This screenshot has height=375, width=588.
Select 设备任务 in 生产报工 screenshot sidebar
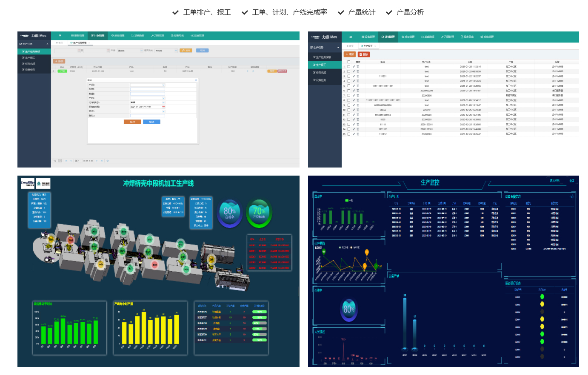click(x=320, y=80)
